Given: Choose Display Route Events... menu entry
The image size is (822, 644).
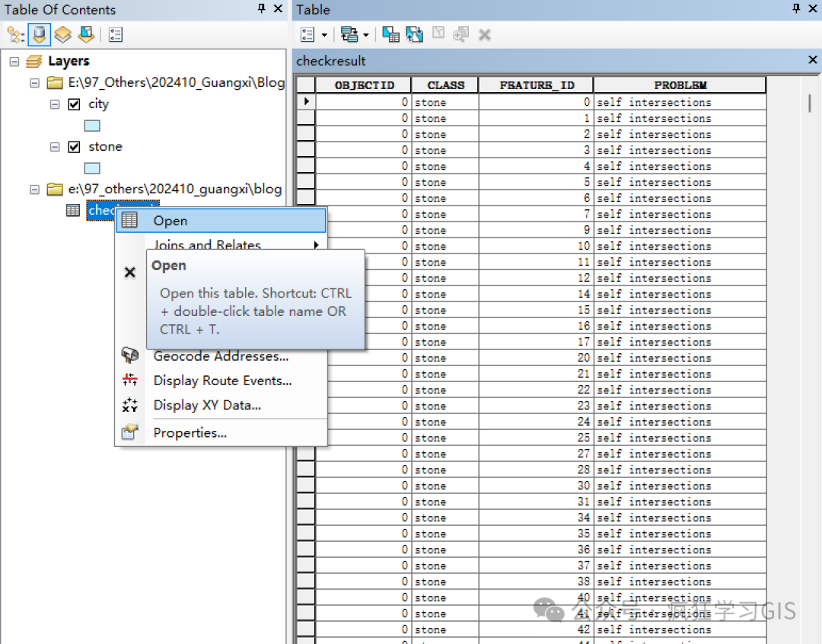Looking at the screenshot, I should coord(222,381).
